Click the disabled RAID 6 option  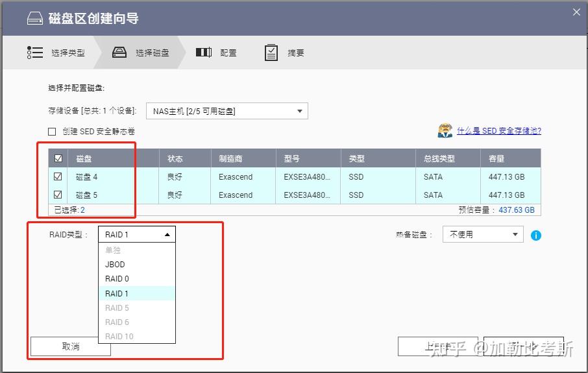click(137, 322)
